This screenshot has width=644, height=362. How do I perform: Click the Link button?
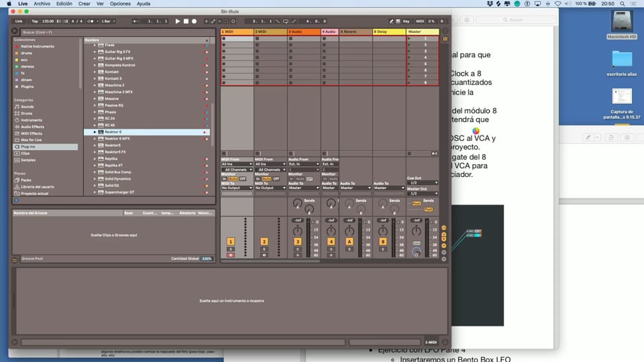tap(19, 21)
